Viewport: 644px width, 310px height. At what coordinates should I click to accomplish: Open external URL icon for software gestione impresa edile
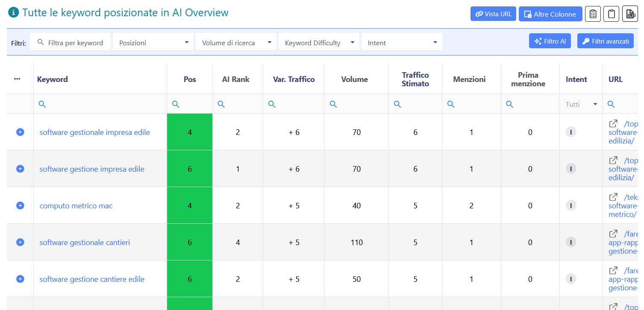[613, 160]
